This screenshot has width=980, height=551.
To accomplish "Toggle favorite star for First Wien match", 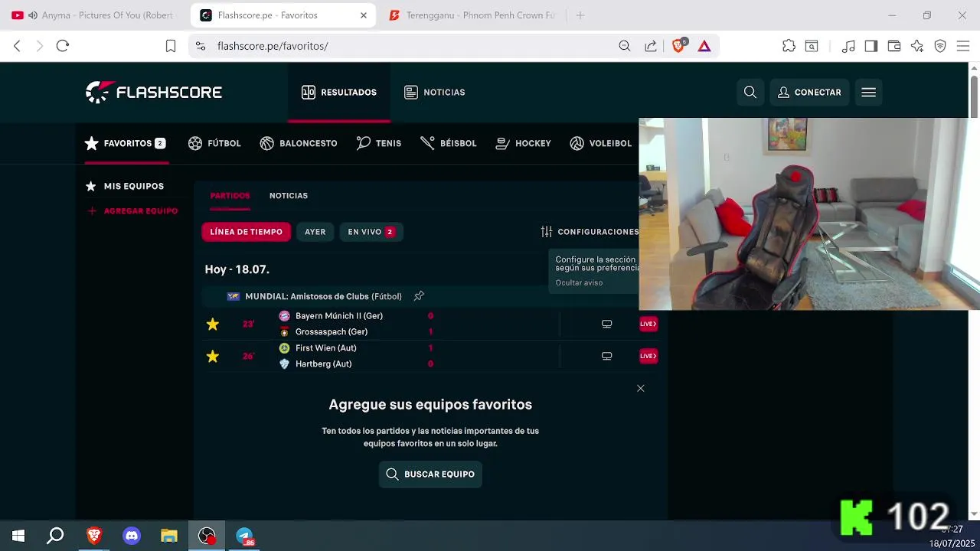I will 213,356.
